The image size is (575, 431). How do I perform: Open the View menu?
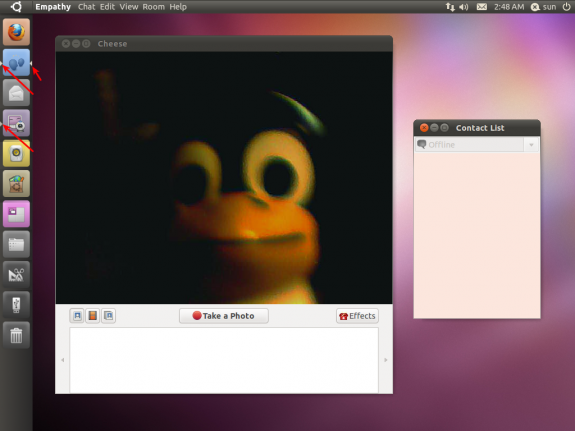(x=129, y=7)
